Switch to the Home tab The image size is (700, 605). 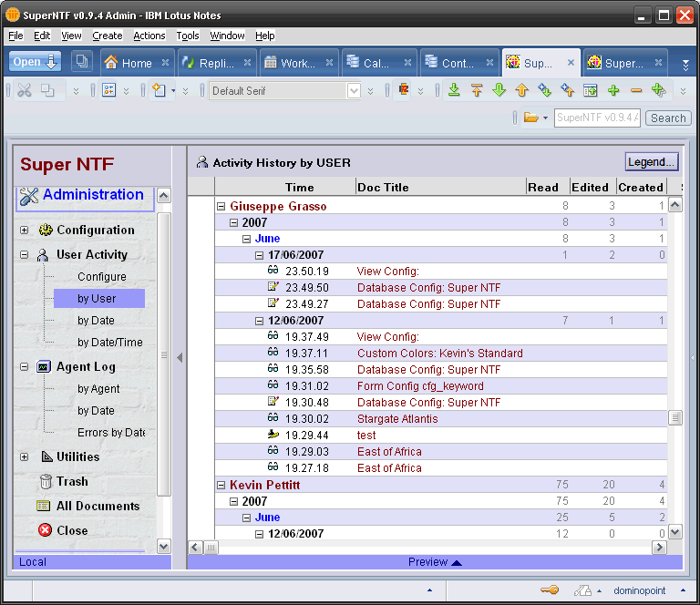(x=136, y=63)
